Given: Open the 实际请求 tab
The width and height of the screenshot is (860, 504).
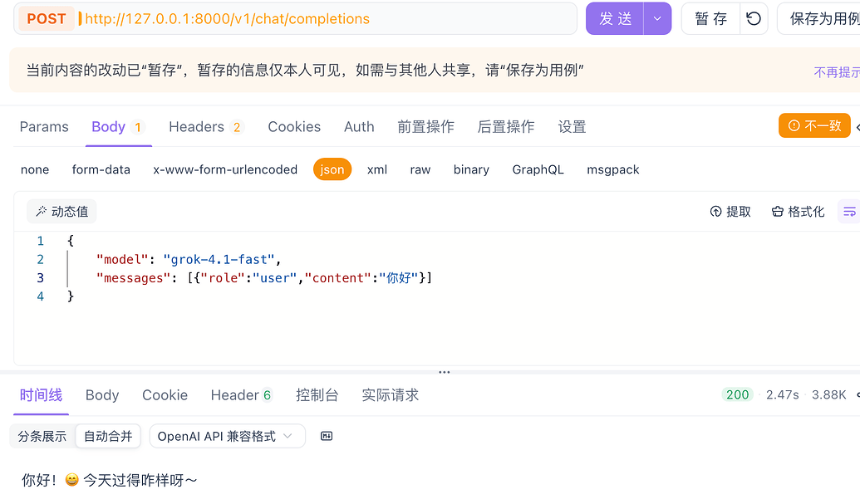Looking at the screenshot, I should click(390, 395).
